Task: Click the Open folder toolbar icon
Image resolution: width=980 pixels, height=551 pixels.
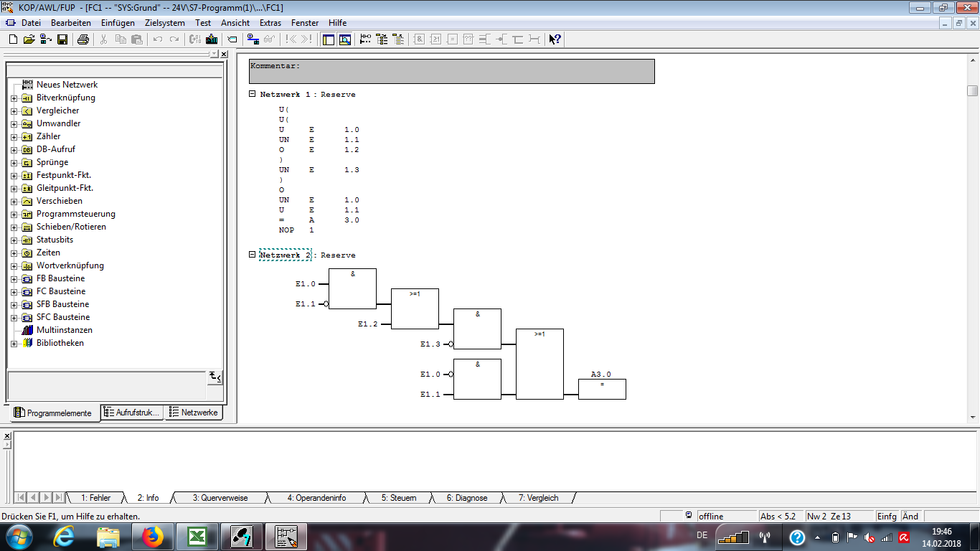Action: pyautogui.click(x=29, y=39)
